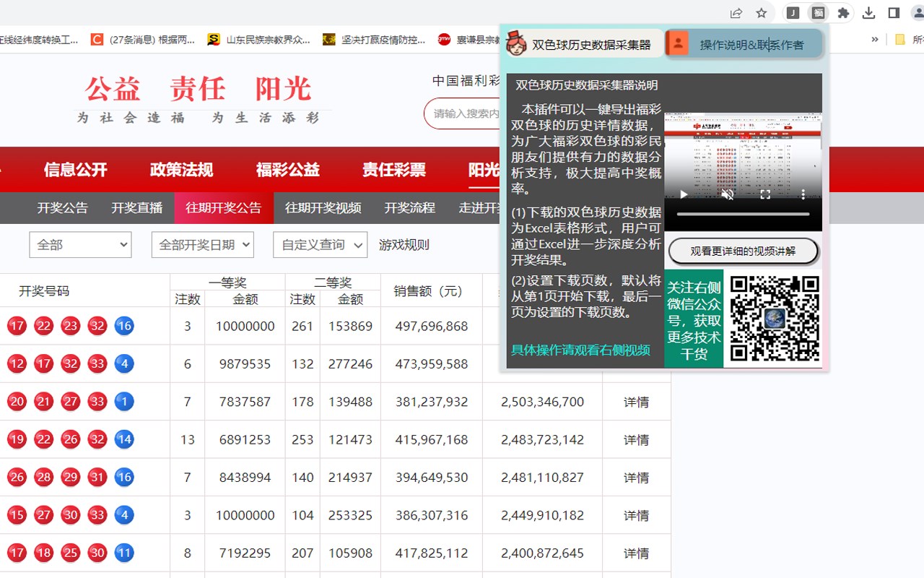Click the 277246 second prize amount cell
Screen dimensions: 924x578
(x=350, y=363)
